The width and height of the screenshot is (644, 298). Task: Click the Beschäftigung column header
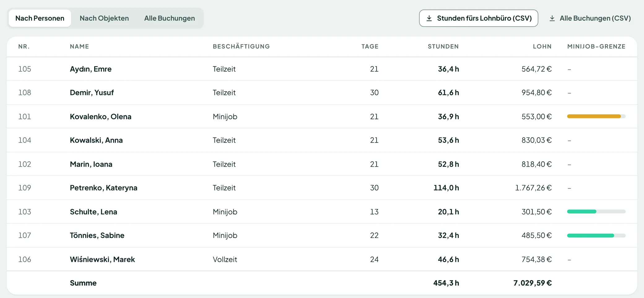[241, 46]
